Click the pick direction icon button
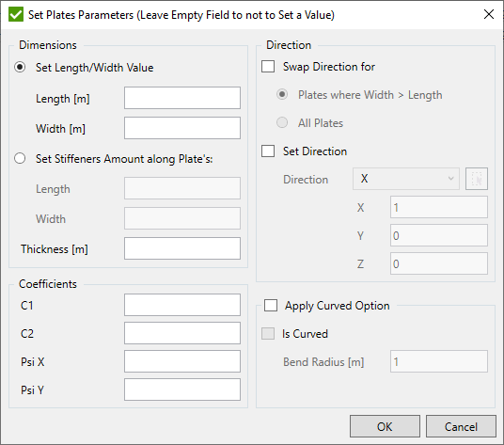504x445 pixels. (477, 179)
